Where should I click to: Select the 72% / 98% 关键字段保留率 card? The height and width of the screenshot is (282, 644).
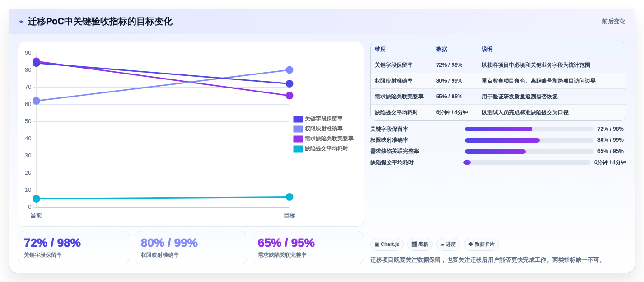click(x=74, y=248)
